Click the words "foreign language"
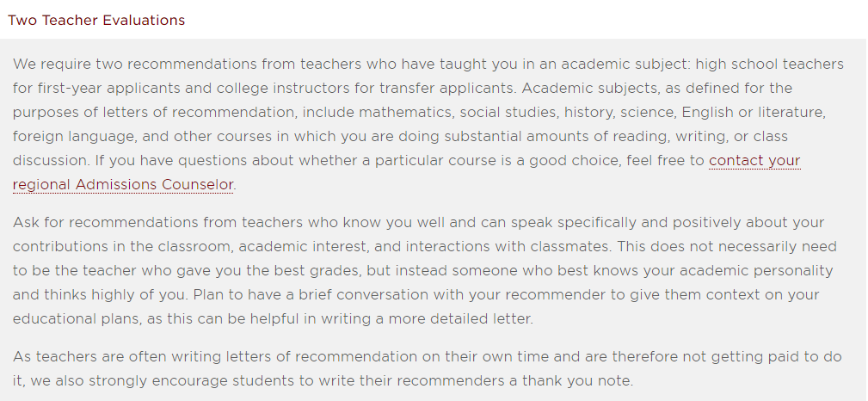The width and height of the screenshot is (868, 401). 71,137
